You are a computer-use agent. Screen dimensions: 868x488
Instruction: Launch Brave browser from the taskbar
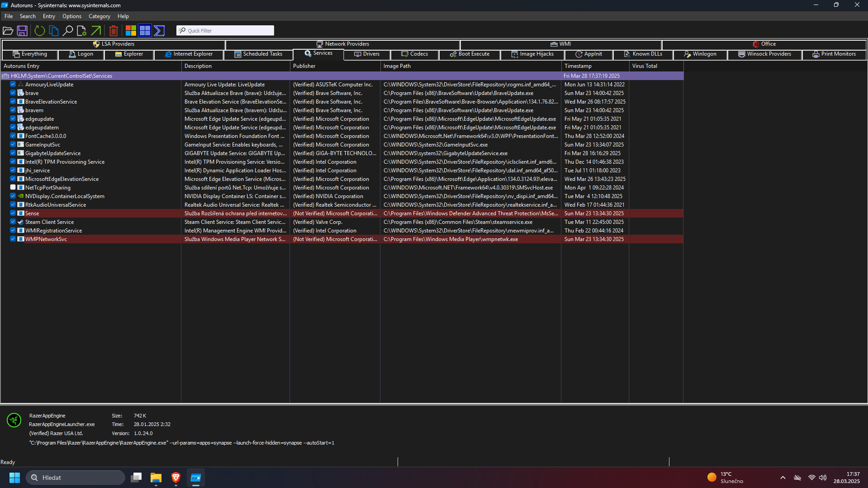point(176,478)
